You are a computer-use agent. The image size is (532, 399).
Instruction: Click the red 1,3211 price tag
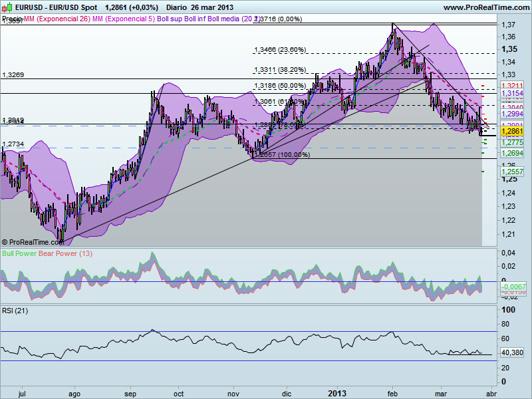click(512, 86)
